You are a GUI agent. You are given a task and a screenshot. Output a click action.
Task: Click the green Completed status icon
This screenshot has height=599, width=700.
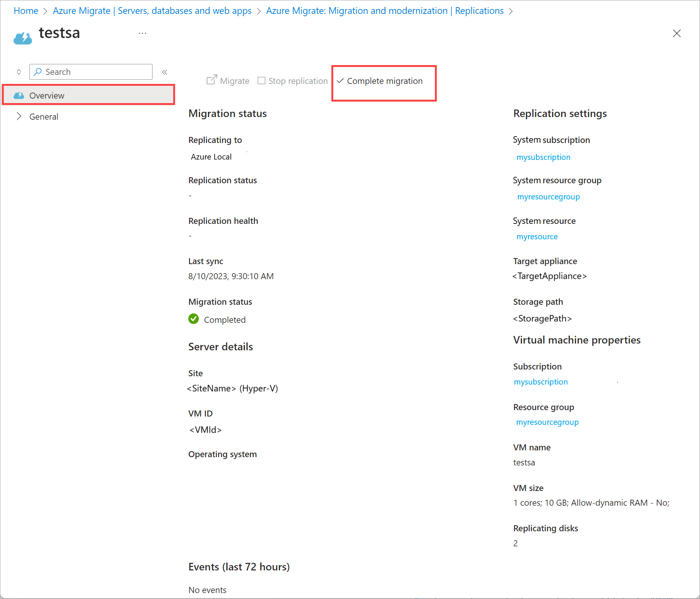coord(193,319)
